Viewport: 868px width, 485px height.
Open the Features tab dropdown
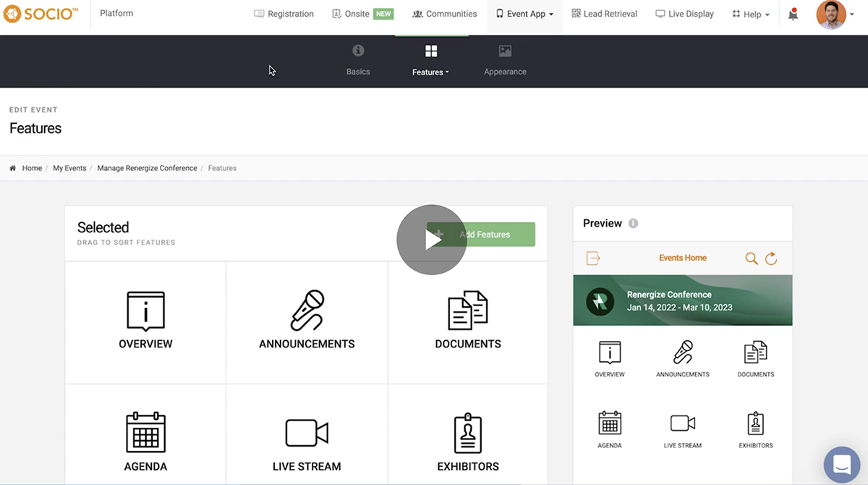430,61
